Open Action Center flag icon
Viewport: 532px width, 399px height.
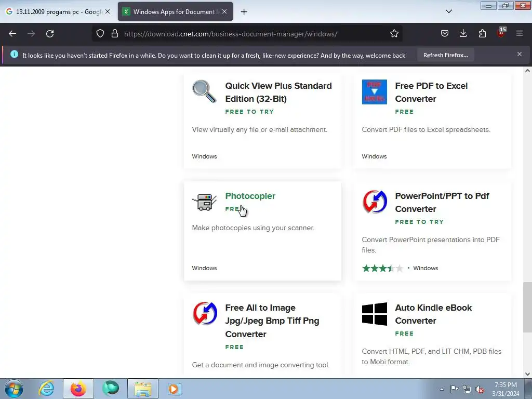coord(454,389)
